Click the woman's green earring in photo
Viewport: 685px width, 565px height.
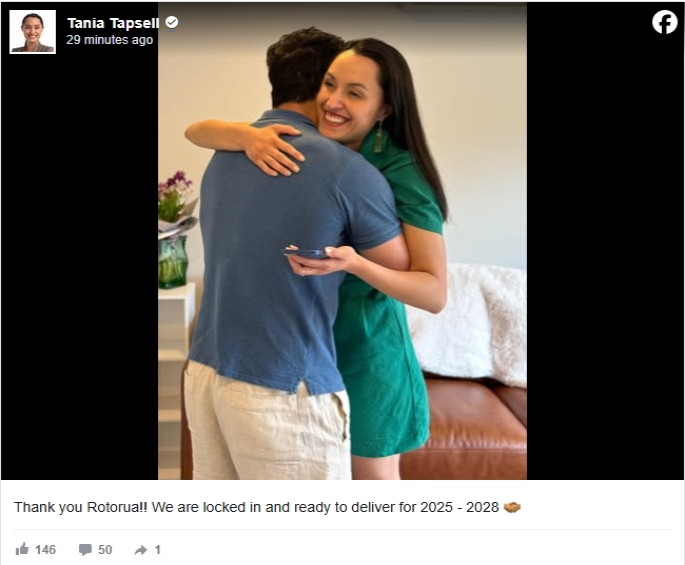tap(378, 137)
